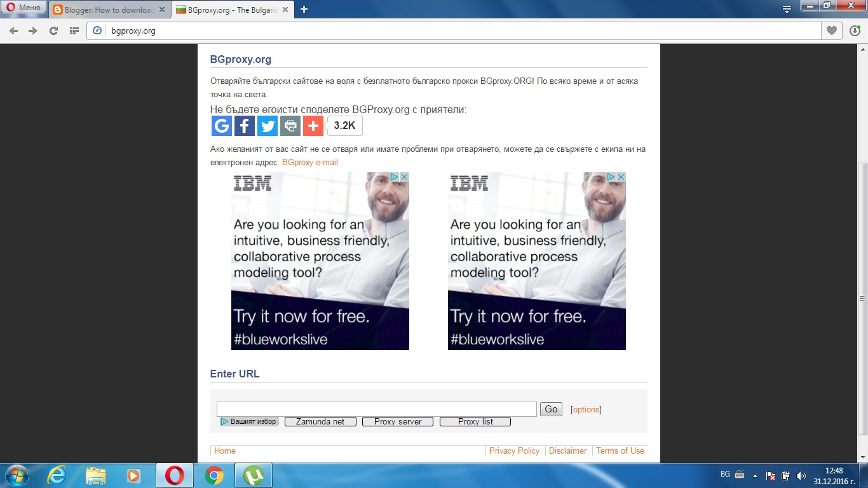The height and width of the screenshot is (488, 868).
Task: Click AdChoices triangle on right IBM ad
Action: pos(611,177)
